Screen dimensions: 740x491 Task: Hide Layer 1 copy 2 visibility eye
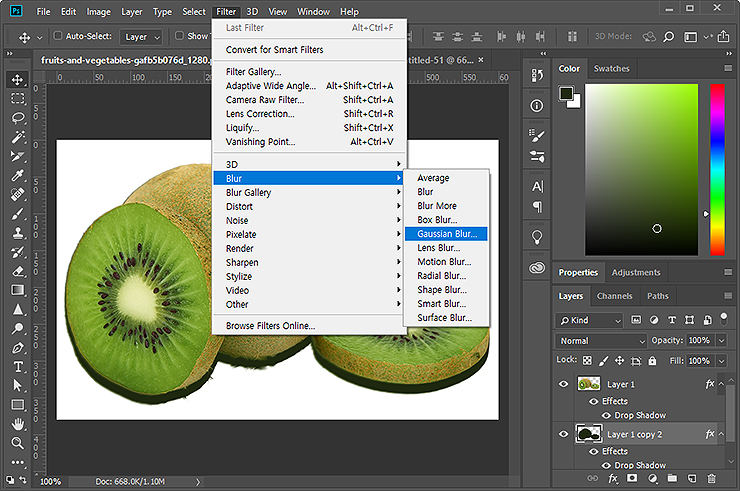[x=563, y=434]
